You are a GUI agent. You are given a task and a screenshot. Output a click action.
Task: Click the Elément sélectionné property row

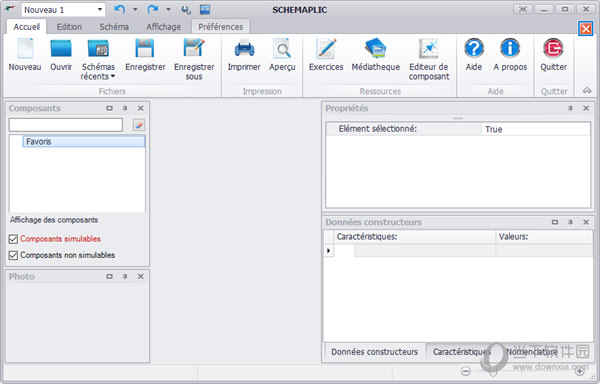pyautogui.click(x=458, y=129)
